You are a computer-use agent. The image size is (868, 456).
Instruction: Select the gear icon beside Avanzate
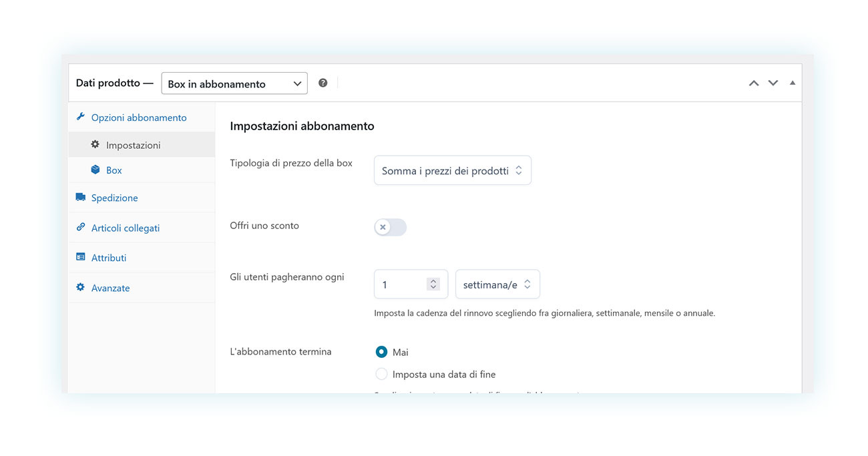coord(81,287)
